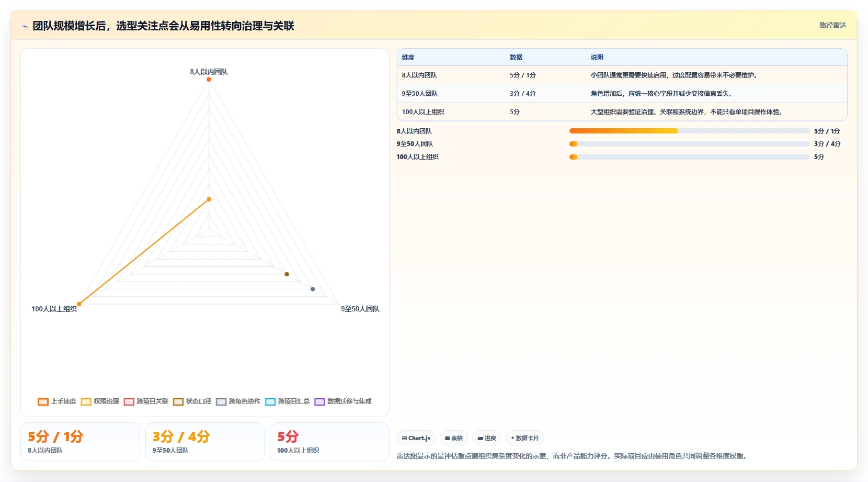This screenshot has width=868, height=482.
Task: Click the 5分 / 1分 value in the table
Action: (522, 75)
